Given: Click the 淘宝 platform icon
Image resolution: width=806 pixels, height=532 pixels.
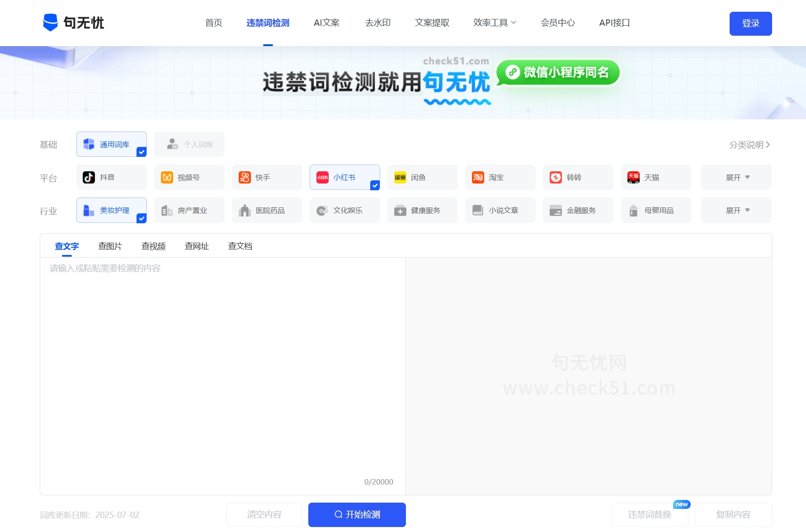Looking at the screenshot, I should [478, 177].
